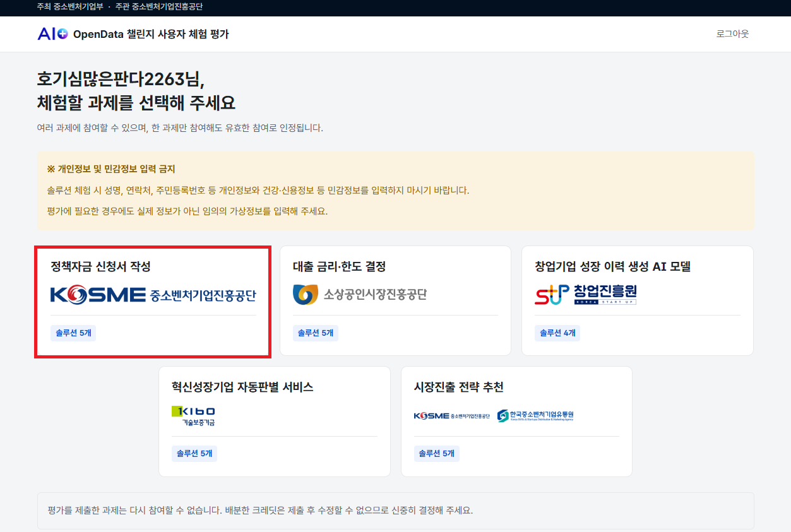This screenshot has width=791, height=532.
Task: Open the 시장진출 전략 추천 card title
Action: [x=458, y=387]
